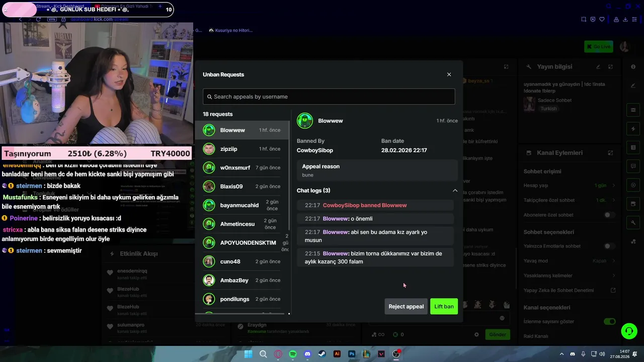The height and width of the screenshot is (362, 644).
Task: Click the wrench icon in right sidebar
Action: tap(633, 222)
